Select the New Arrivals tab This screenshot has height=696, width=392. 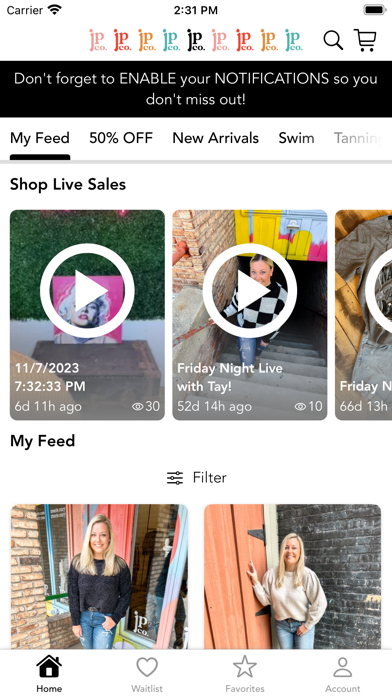click(215, 138)
